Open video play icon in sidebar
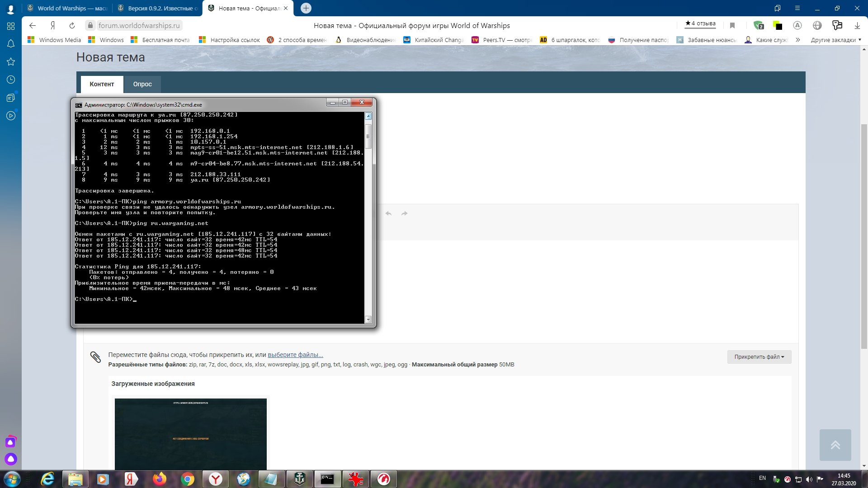This screenshot has height=488, width=868. click(x=11, y=116)
